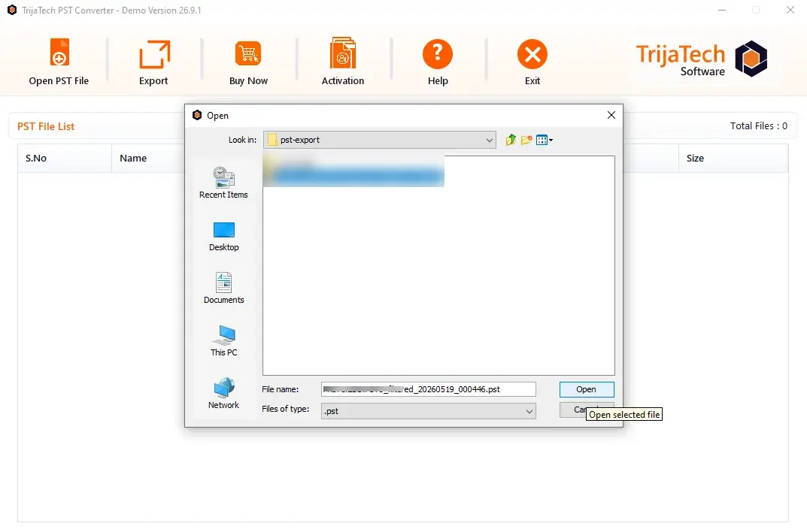Close the TrijaTech PST Converter window
Image resolution: width=807 pixels, height=532 pixels.
click(x=790, y=11)
